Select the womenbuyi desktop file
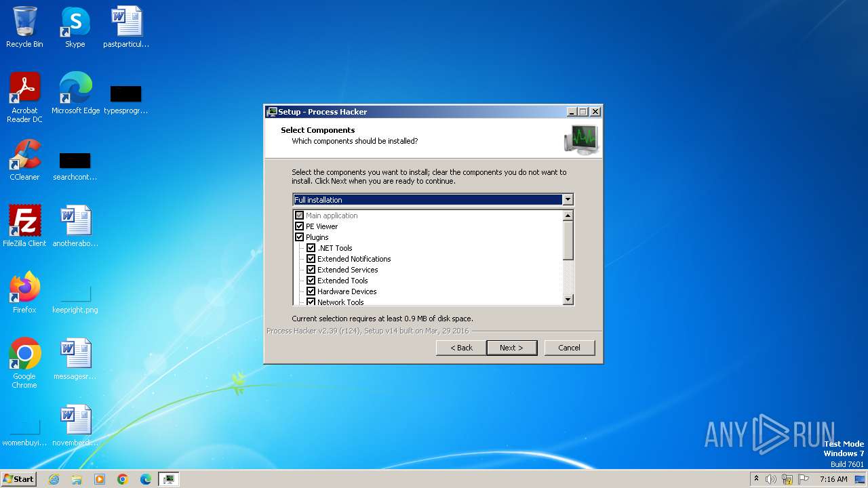 click(x=24, y=432)
